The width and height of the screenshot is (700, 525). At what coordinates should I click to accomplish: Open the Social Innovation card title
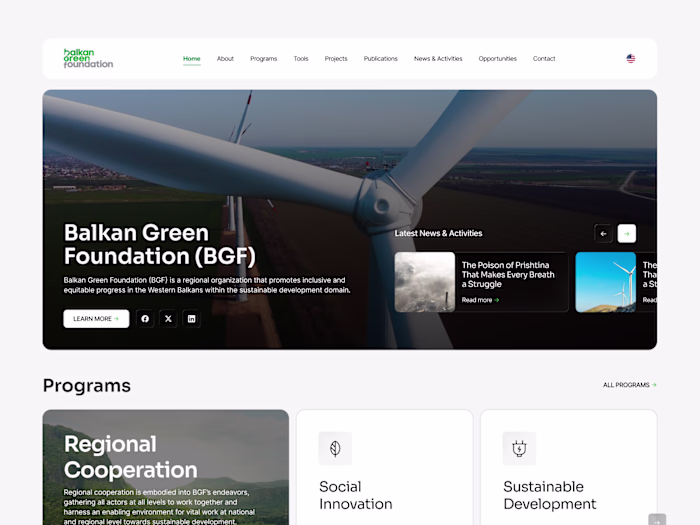coord(355,495)
